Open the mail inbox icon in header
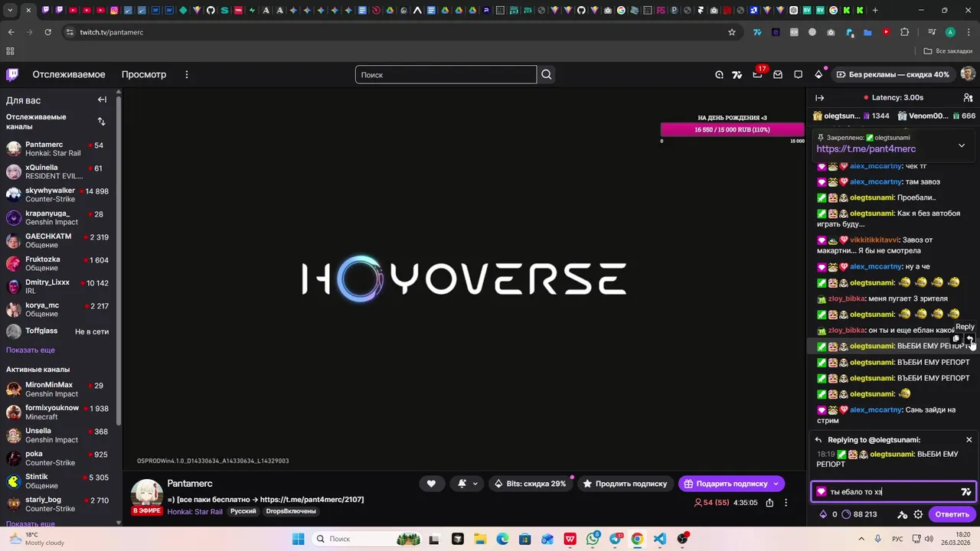This screenshot has height=551, width=980. (778, 74)
